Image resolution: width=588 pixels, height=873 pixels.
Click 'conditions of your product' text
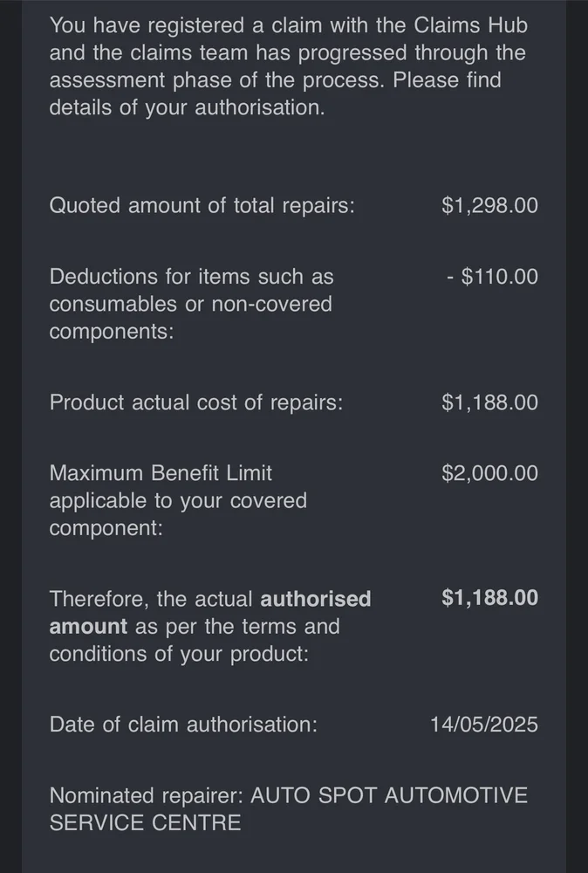179,655
